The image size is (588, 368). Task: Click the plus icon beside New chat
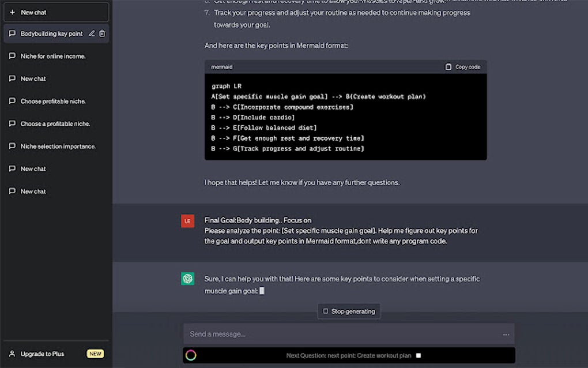(x=13, y=12)
